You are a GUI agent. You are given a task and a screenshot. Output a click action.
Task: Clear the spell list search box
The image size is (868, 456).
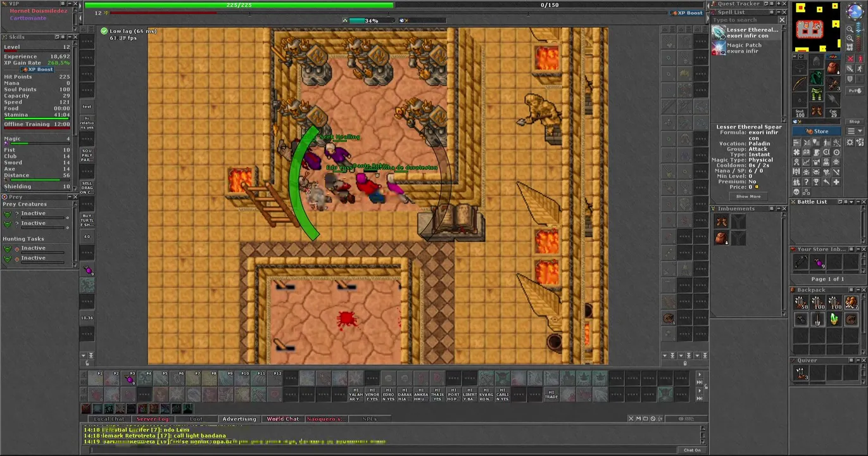click(x=782, y=20)
